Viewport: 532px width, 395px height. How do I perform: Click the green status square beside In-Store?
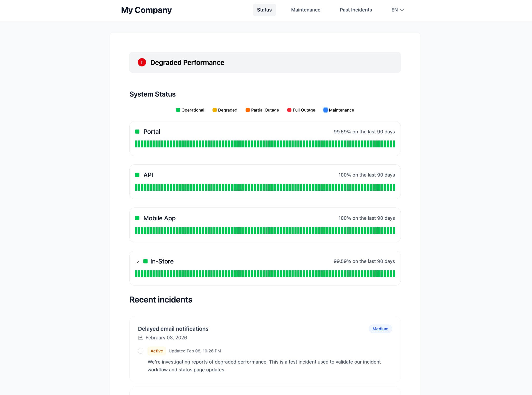[x=145, y=261]
